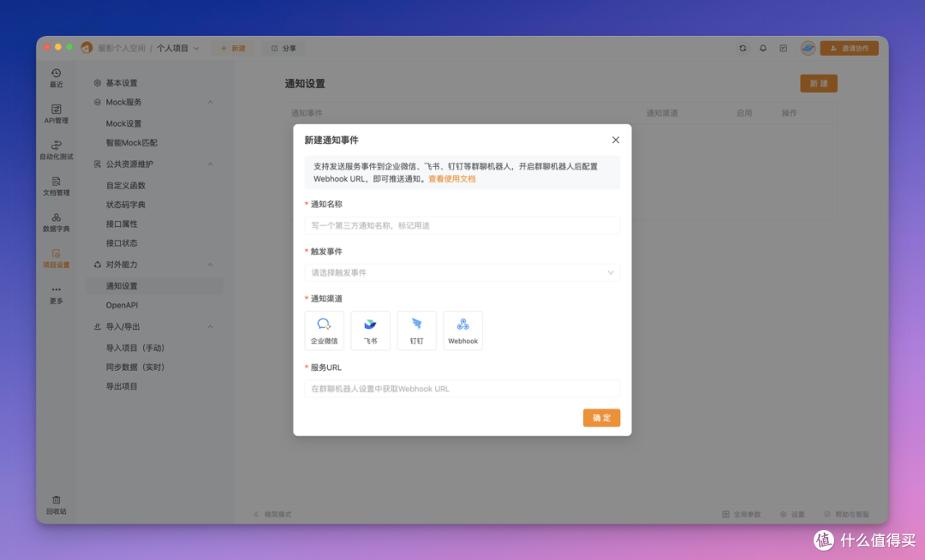The height and width of the screenshot is (560, 925).
Task: Open 文档管理 in the left sidebar
Action: 56,187
